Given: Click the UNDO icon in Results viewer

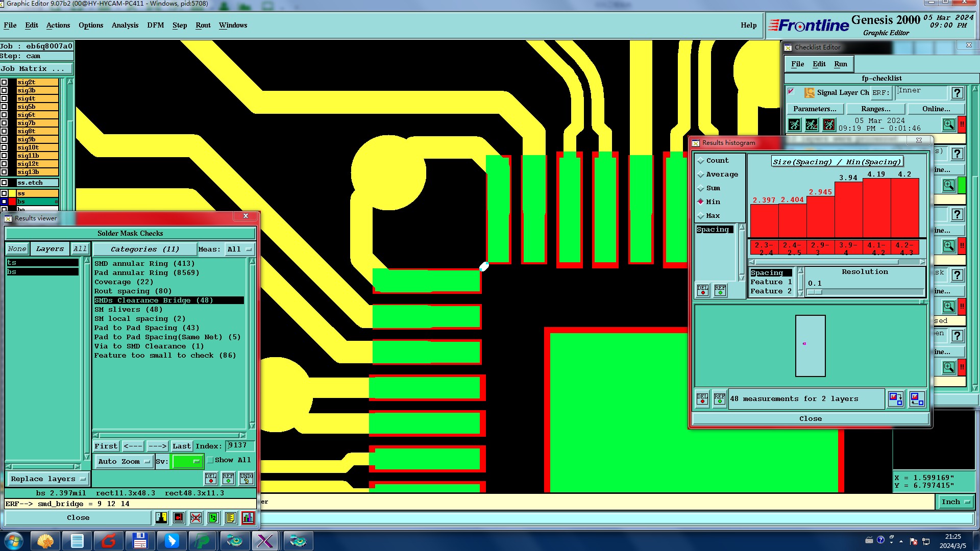Looking at the screenshot, I should point(247,478).
